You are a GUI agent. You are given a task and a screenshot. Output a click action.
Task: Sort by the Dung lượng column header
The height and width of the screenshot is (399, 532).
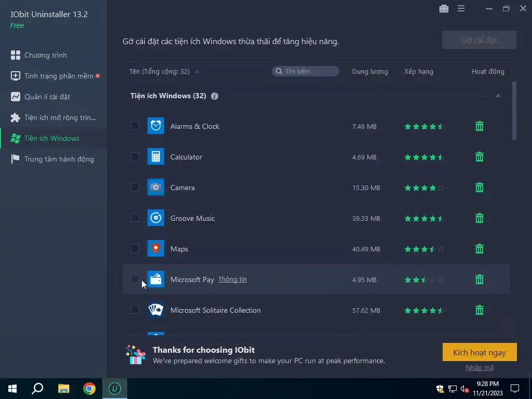[370, 72]
